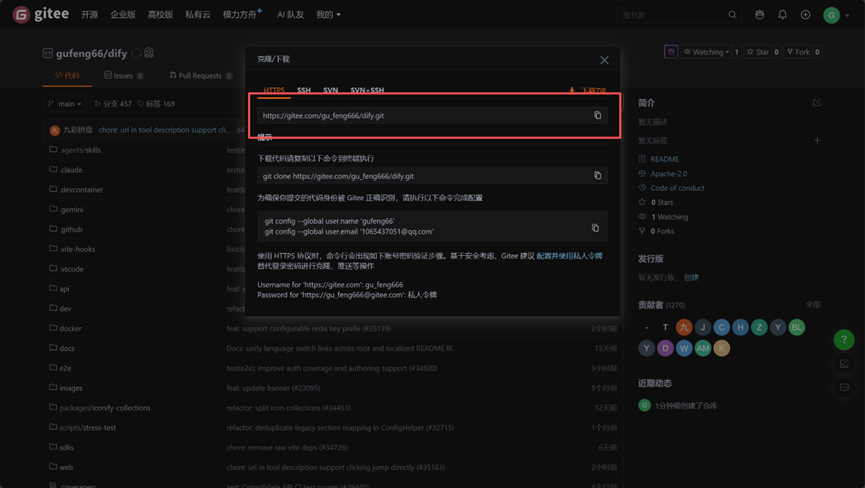Image resolution: width=865 pixels, height=488 pixels.
Task: Open the notifications bell
Action: [x=782, y=15]
